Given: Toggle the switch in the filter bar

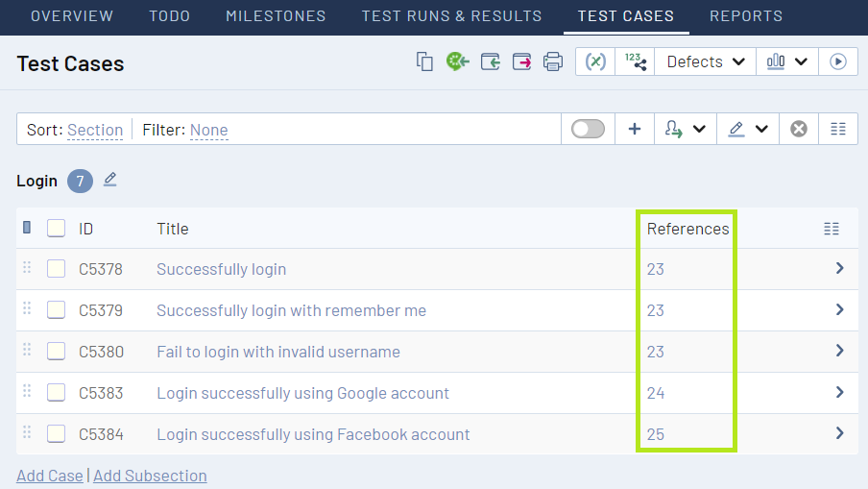Looking at the screenshot, I should (x=588, y=129).
